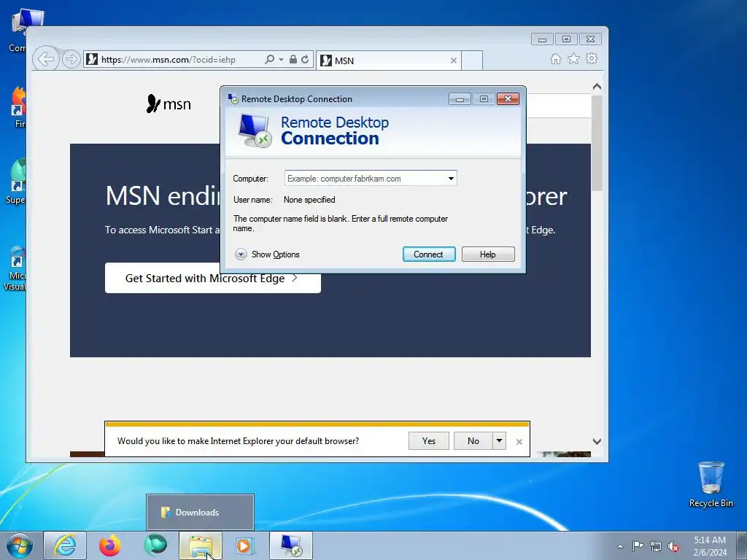The image size is (747, 560).
Task: Choose Yes for default browser prompt
Action: [x=429, y=441]
